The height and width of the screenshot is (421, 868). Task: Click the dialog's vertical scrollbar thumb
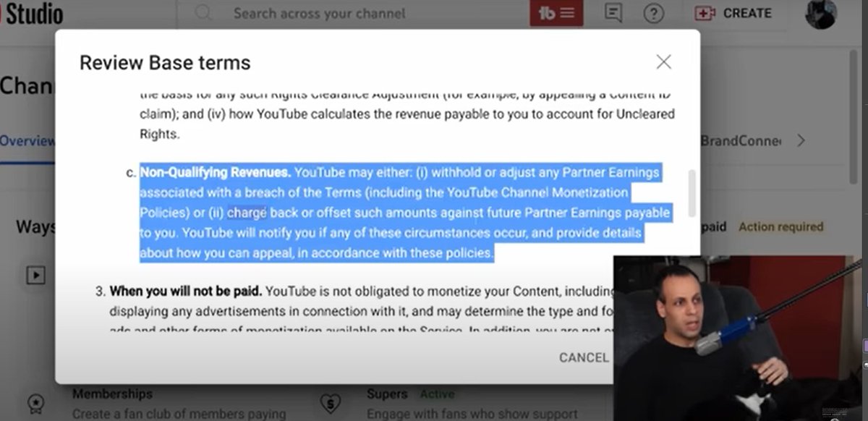pos(692,192)
